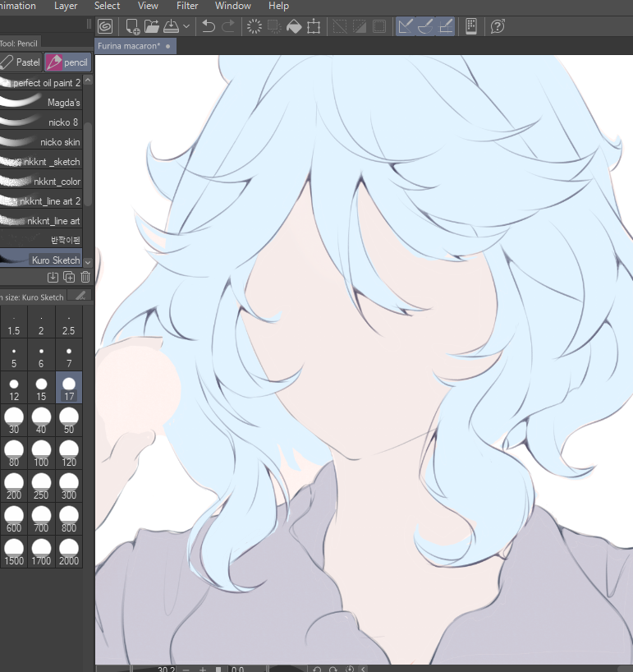Open the Select menu

(x=107, y=6)
